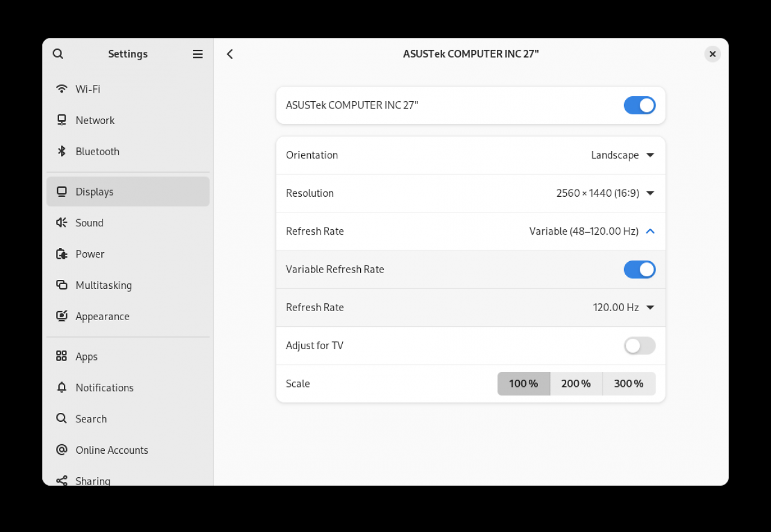Image resolution: width=771 pixels, height=532 pixels.
Task: Click the Network icon in sidebar
Action: [x=61, y=120]
